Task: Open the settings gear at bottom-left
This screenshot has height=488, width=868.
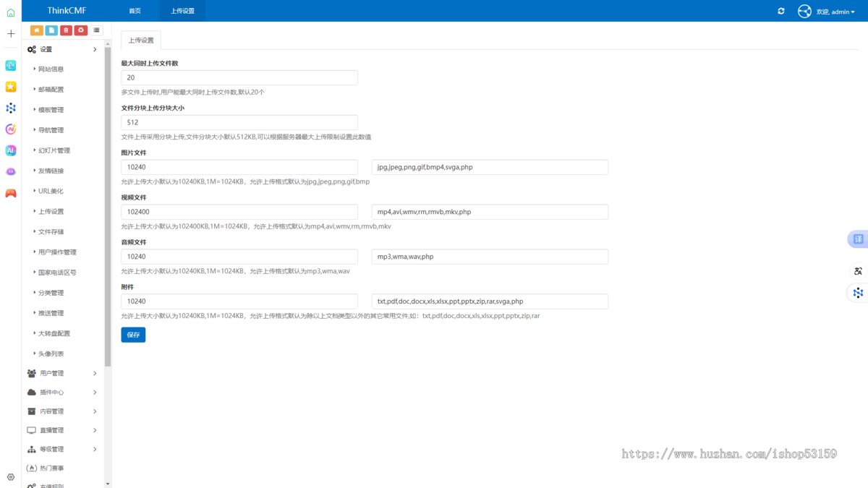Action: click(11, 477)
